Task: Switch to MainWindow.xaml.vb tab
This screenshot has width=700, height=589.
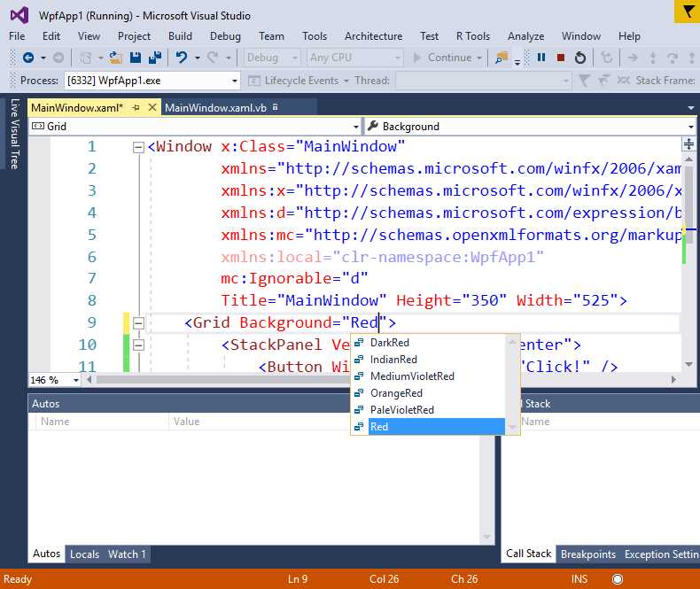Action: [215, 108]
